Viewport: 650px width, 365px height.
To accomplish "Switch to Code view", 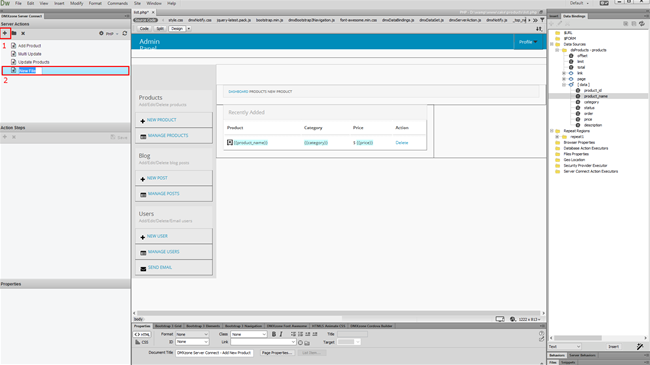I will 144,29.
